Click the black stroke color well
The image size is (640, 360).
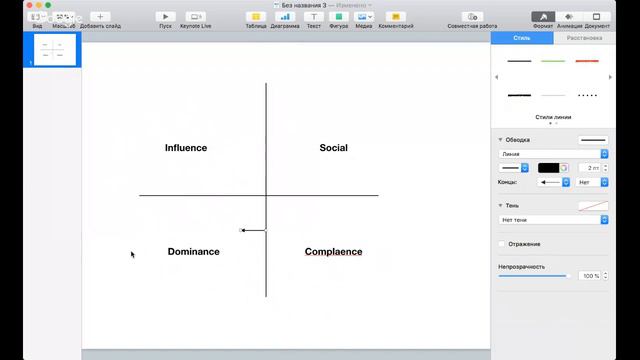[548, 168]
